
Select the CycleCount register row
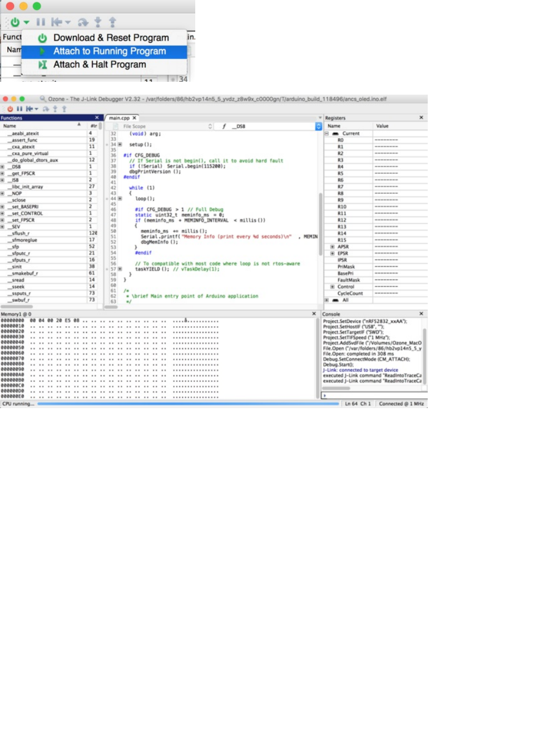[x=376, y=294]
